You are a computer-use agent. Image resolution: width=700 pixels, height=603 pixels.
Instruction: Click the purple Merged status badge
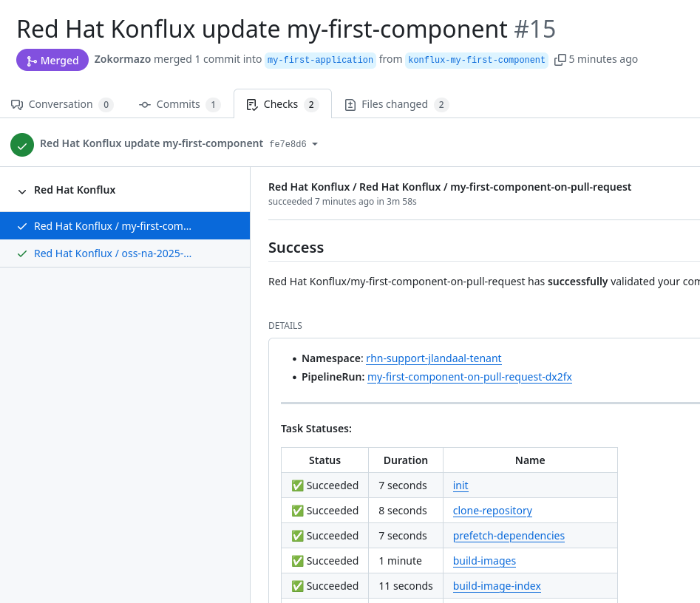(52, 61)
